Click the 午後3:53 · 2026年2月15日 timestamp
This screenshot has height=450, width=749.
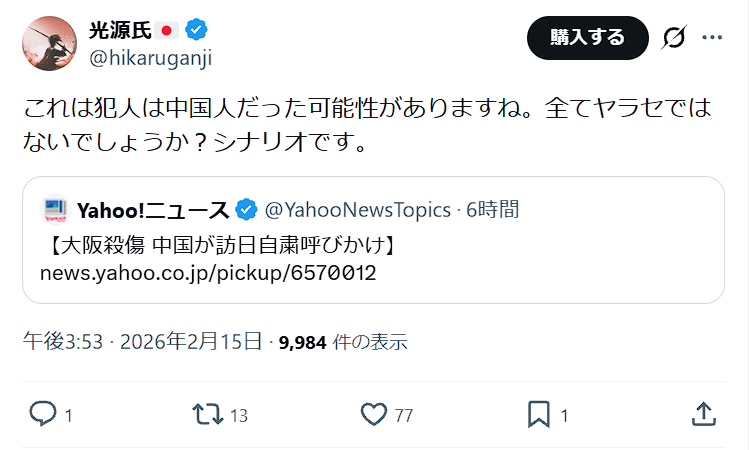coord(142,342)
